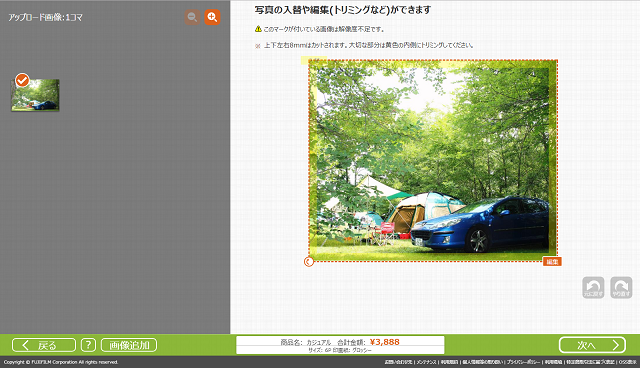The image size is (640, 368).
Task: Click the zoom-out magnifier icon
Action: (192, 17)
